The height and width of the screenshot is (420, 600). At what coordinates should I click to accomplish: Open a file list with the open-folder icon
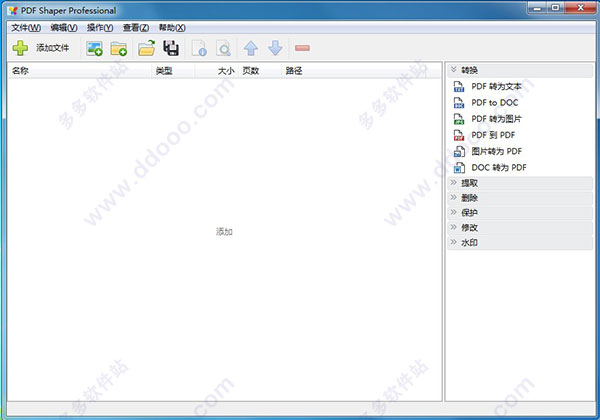click(147, 48)
